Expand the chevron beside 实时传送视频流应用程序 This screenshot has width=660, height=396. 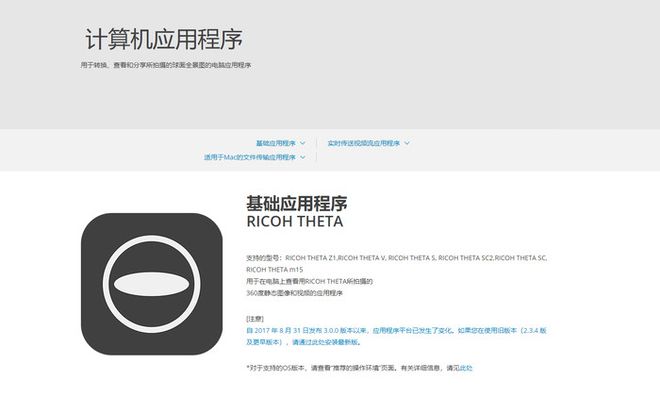coord(407,143)
